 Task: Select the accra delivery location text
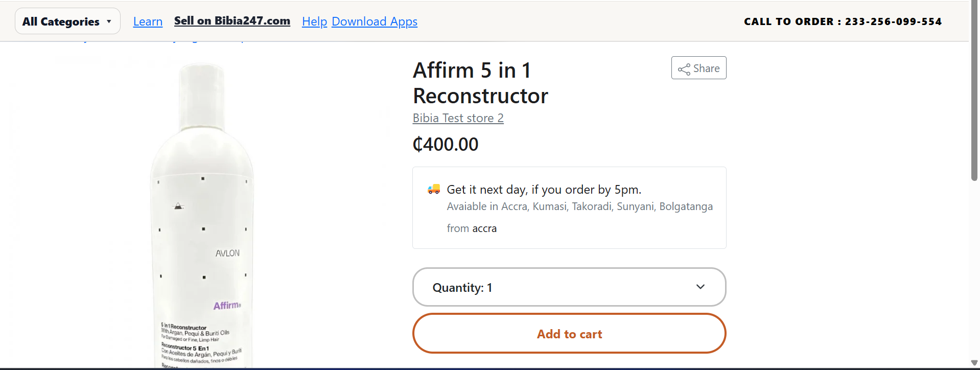click(x=484, y=228)
